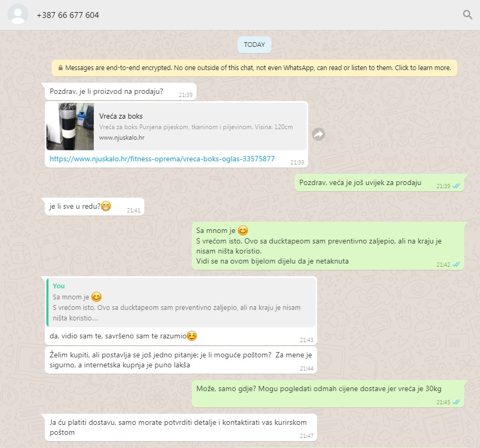Open the boxing bag preview thumbnail
Image resolution: width=480 pixels, height=448 pixels.
coord(70,126)
